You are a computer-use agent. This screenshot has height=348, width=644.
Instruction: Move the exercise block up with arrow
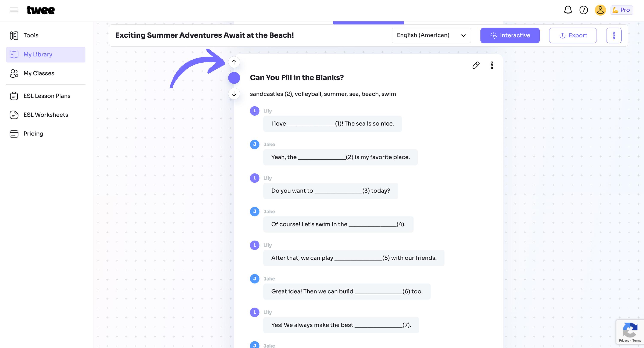(234, 62)
